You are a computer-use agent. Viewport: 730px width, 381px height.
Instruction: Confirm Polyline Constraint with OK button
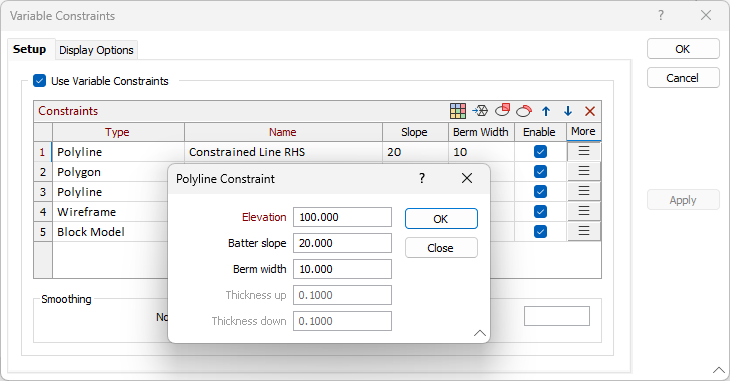pyautogui.click(x=441, y=219)
